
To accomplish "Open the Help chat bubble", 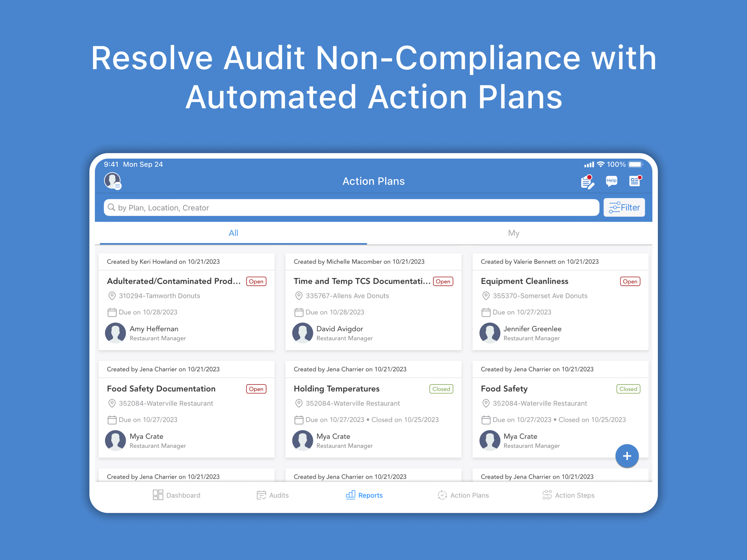I will (611, 181).
